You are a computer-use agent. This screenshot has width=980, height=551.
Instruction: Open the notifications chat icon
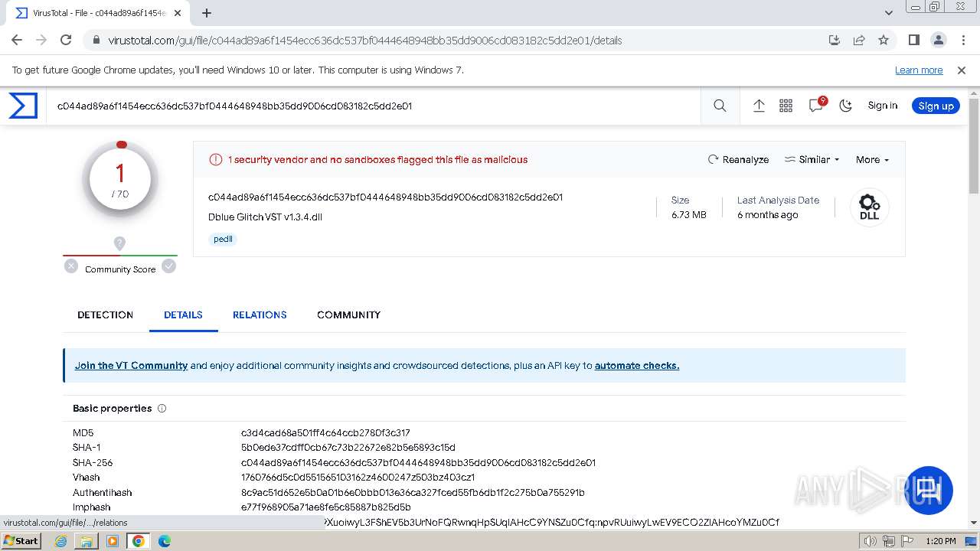pyautogui.click(x=816, y=106)
